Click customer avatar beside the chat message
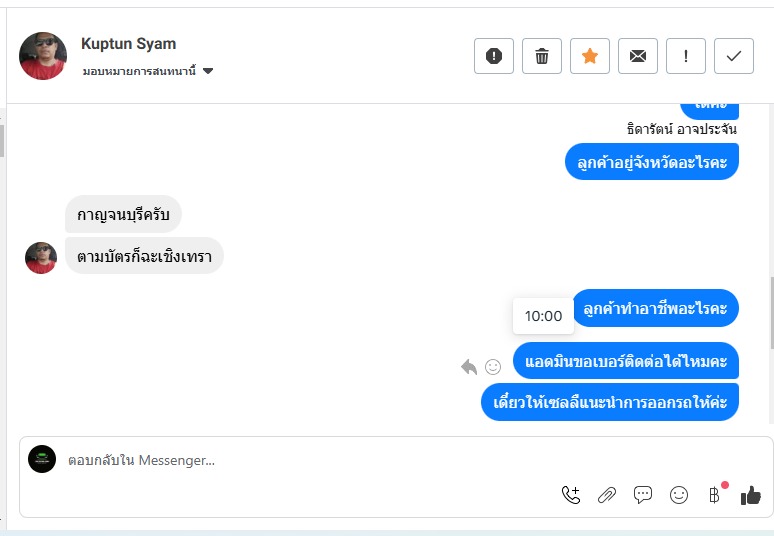Image resolution: width=774 pixels, height=536 pixels. [41, 257]
